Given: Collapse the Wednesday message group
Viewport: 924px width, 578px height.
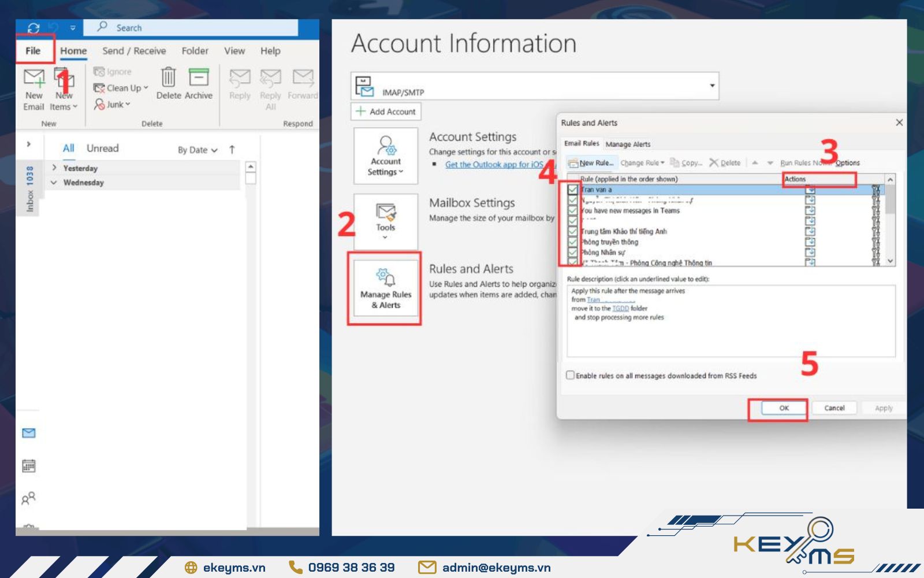Looking at the screenshot, I should coord(54,182).
